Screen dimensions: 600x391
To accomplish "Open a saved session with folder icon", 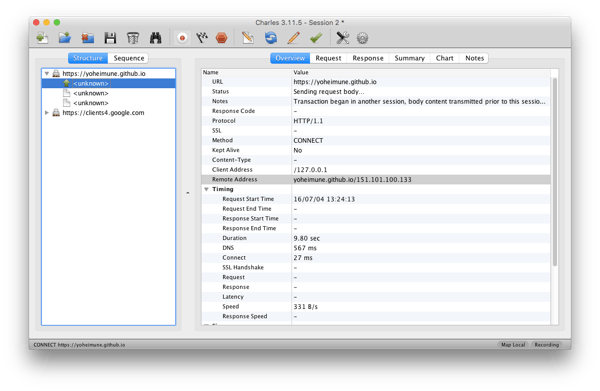I will click(x=65, y=38).
